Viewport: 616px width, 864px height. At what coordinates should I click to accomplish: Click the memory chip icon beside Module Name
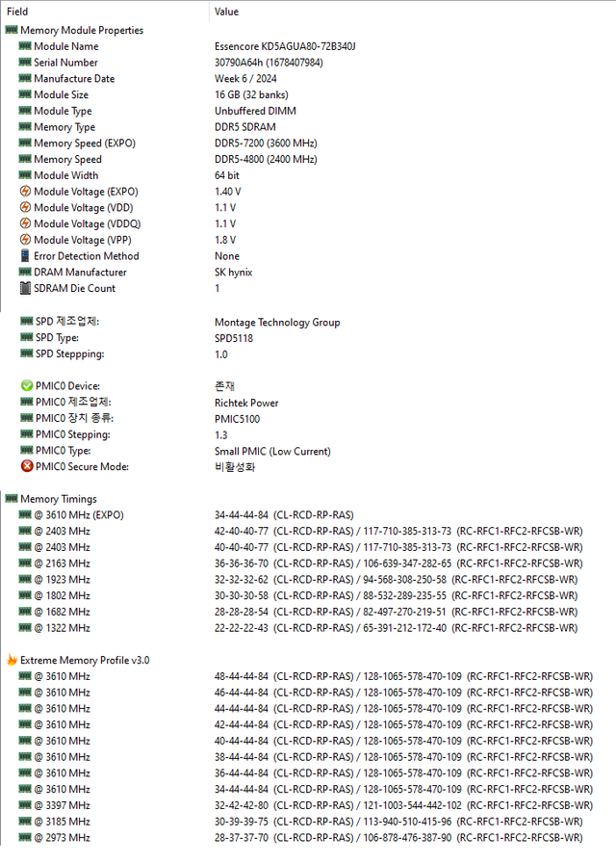[x=26, y=46]
